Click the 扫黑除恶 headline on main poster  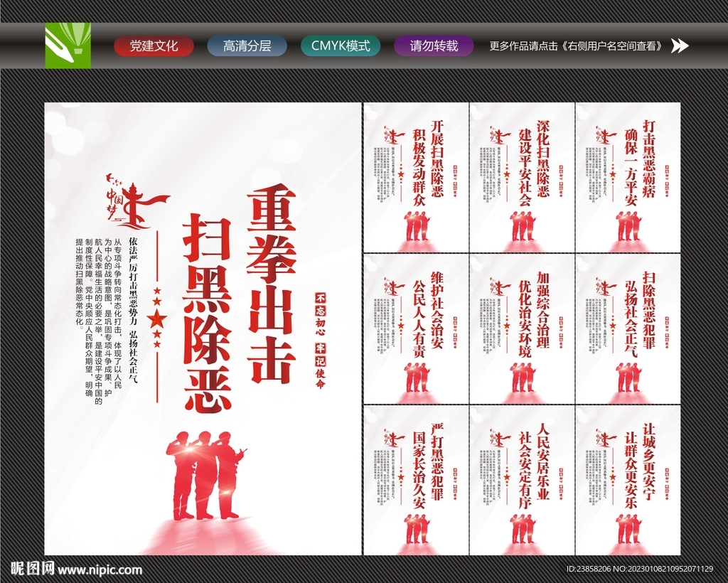click(x=208, y=314)
